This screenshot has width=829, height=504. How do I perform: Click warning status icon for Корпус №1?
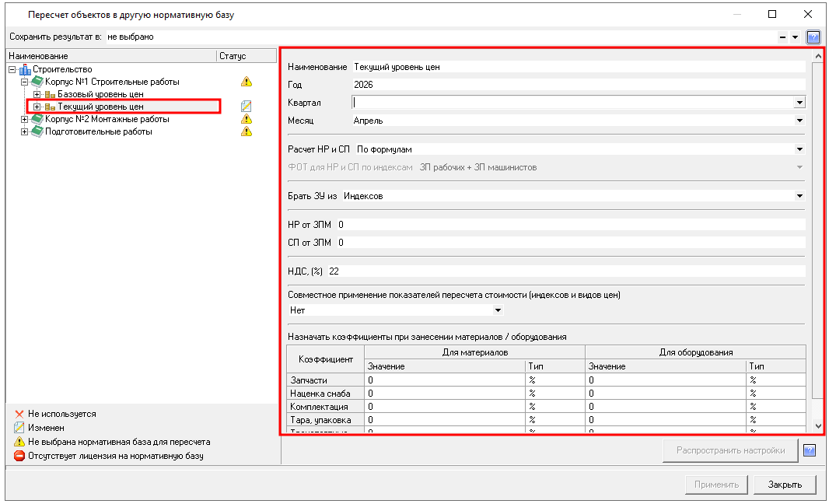[x=247, y=82]
